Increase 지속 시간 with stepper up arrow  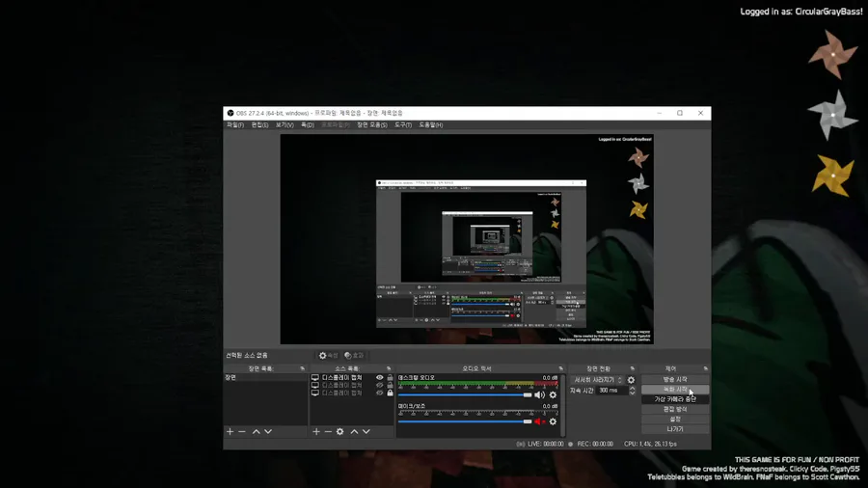pos(632,388)
